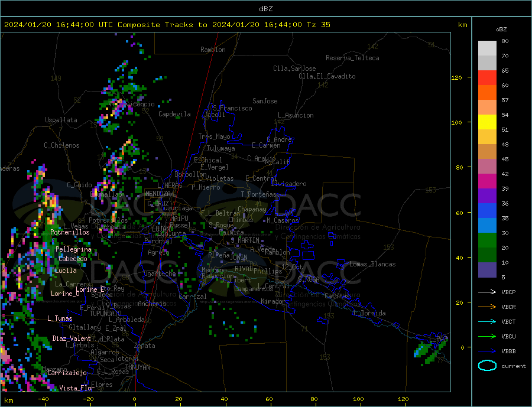
Task: Click the cyan 'current' ellipse symbol
Action: tap(487, 366)
